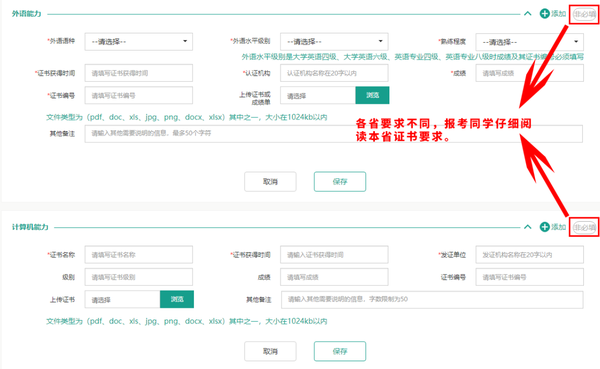Click the foreign language 证书编号 field
This screenshot has height=369, width=600.
point(139,95)
